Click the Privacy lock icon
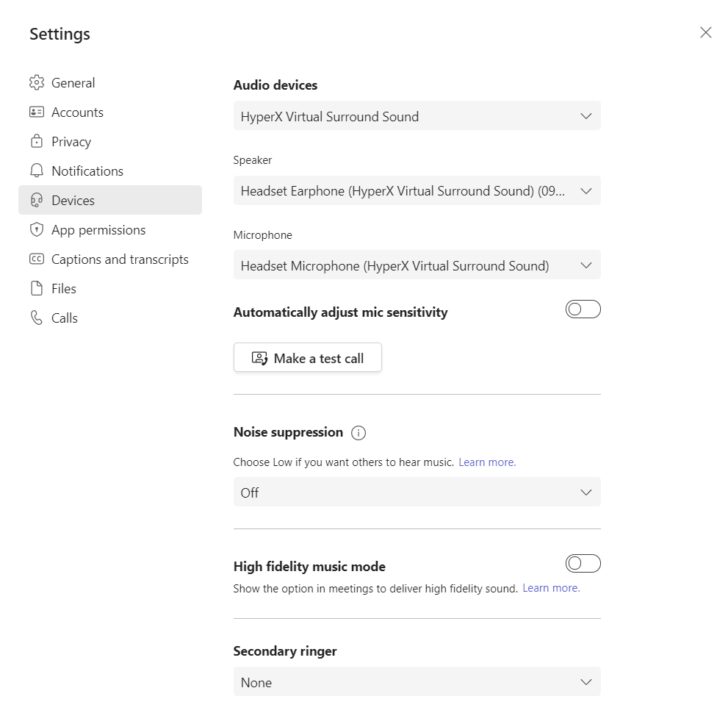 click(x=37, y=142)
